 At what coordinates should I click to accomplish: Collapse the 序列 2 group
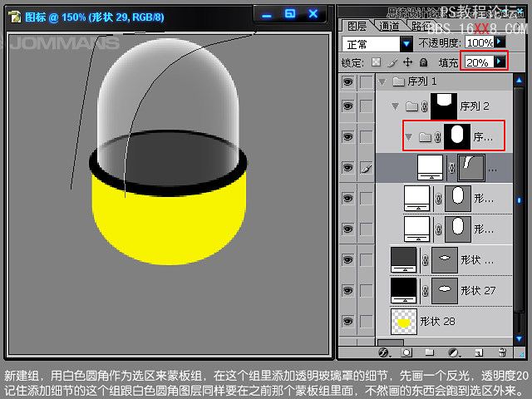(x=395, y=106)
